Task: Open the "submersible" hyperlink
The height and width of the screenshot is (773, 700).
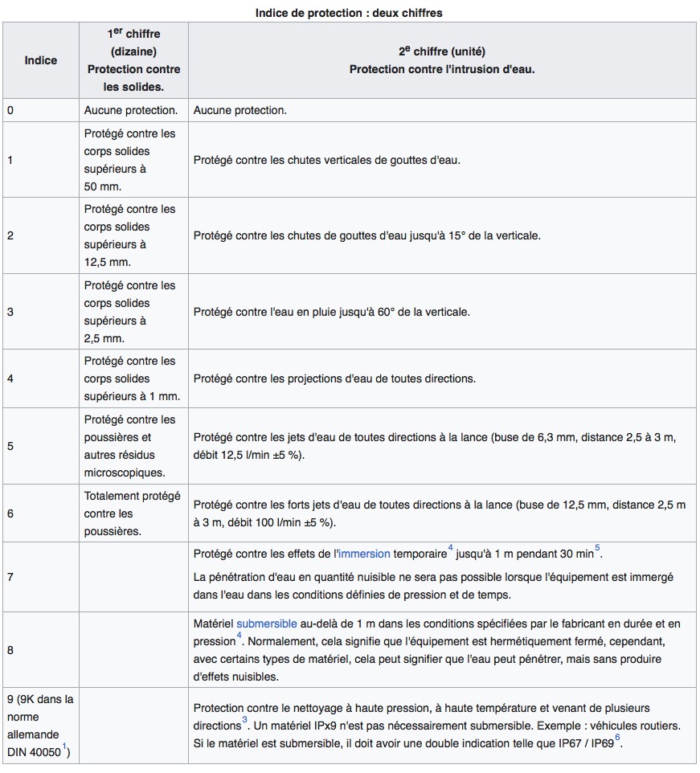Action: [x=267, y=624]
